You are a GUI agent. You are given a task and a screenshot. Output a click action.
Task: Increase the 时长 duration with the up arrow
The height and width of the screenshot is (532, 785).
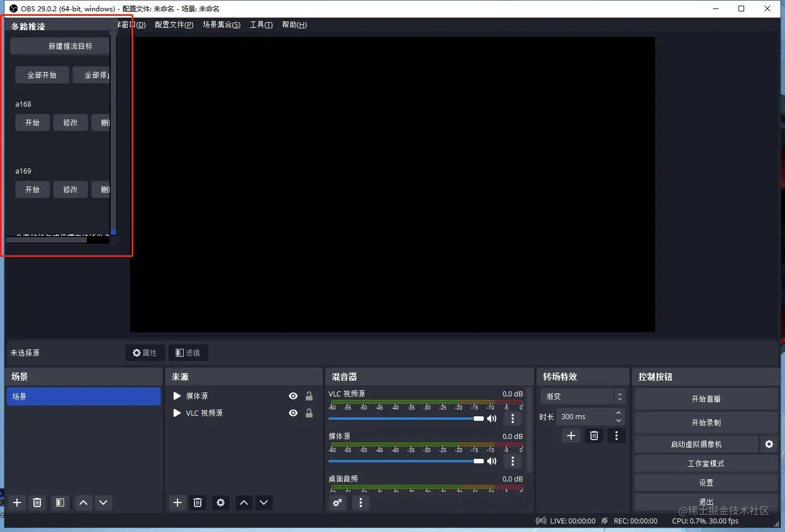[618, 413]
